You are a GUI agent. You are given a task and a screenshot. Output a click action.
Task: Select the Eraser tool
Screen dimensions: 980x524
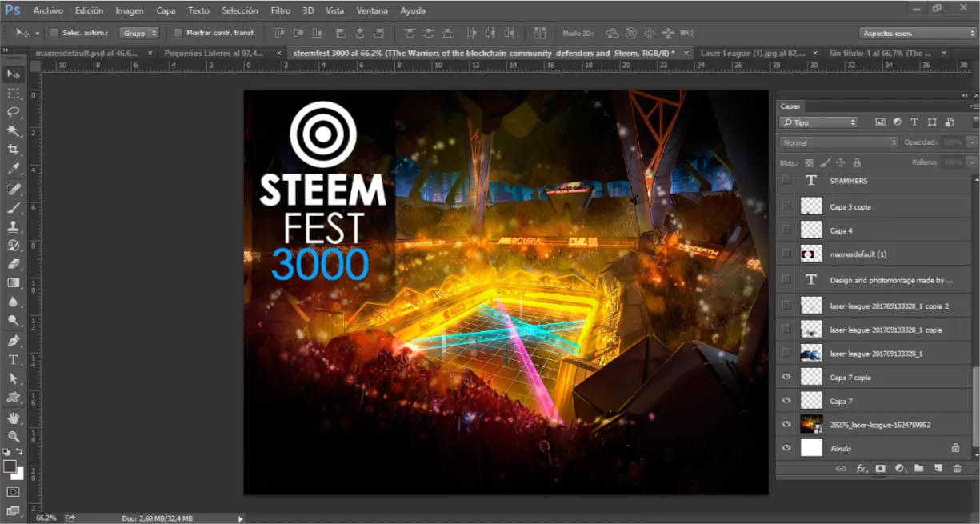point(14,263)
